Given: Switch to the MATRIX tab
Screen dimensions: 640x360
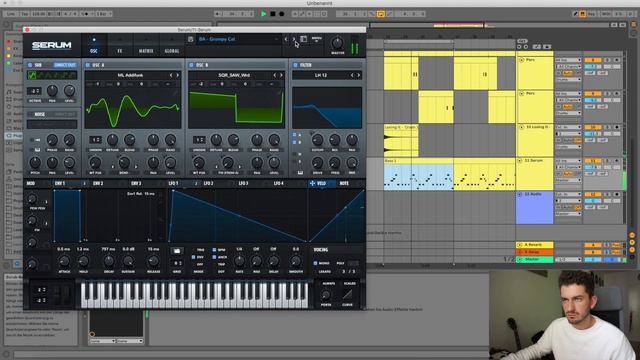Looking at the screenshot, I should (x=146, y=45).
